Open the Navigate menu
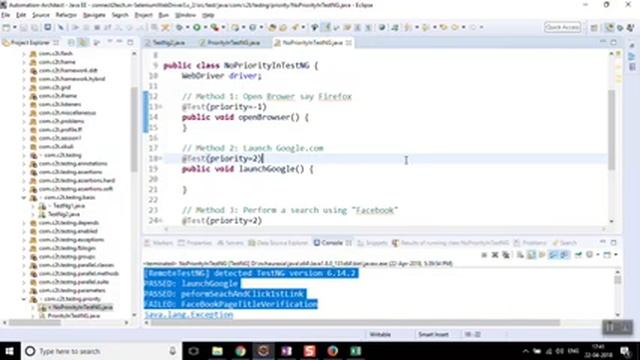Viewport: 640px width, 360px height. point(94,15)
